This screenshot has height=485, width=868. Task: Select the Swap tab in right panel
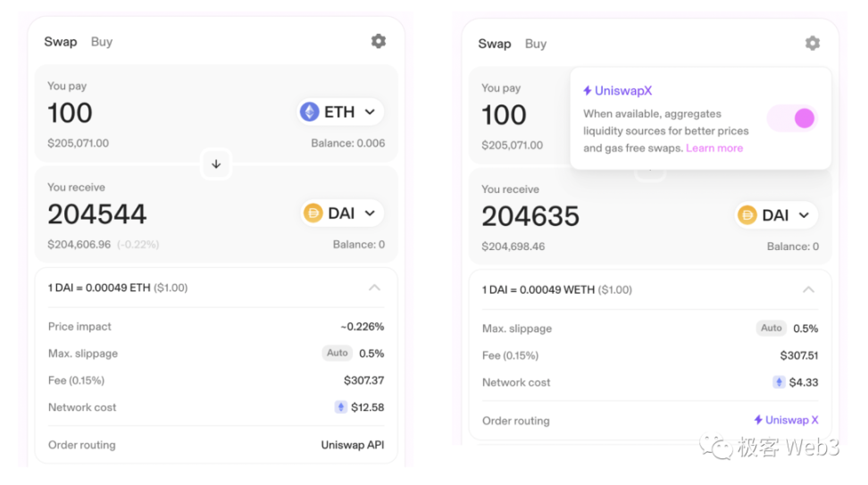pyautogui.click(x=494, y=44)
